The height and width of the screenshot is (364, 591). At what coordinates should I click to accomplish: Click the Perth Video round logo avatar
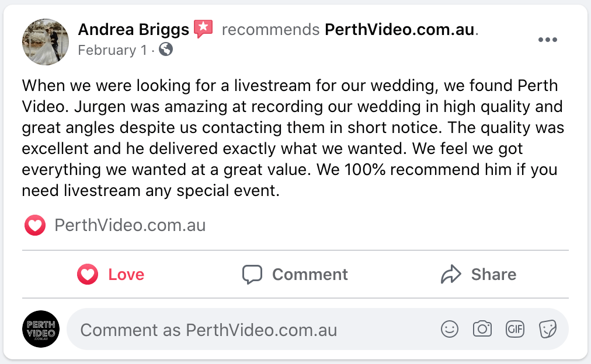click(41, 329)
